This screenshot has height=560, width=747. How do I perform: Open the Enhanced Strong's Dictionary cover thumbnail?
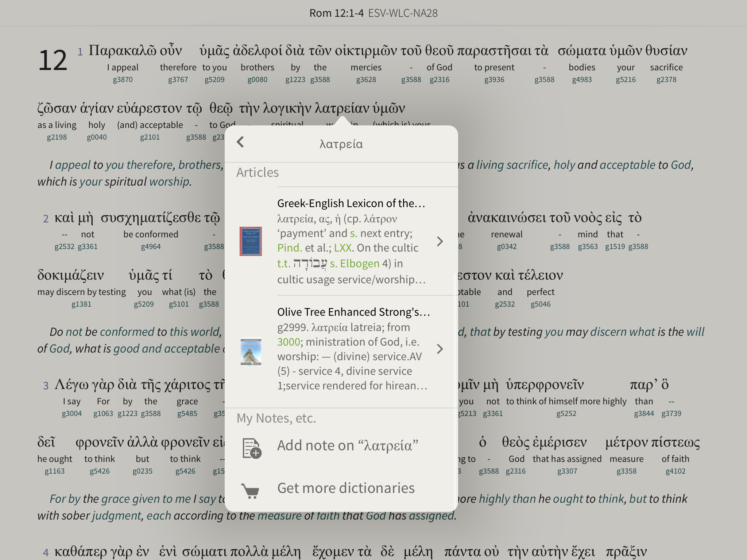251,352
